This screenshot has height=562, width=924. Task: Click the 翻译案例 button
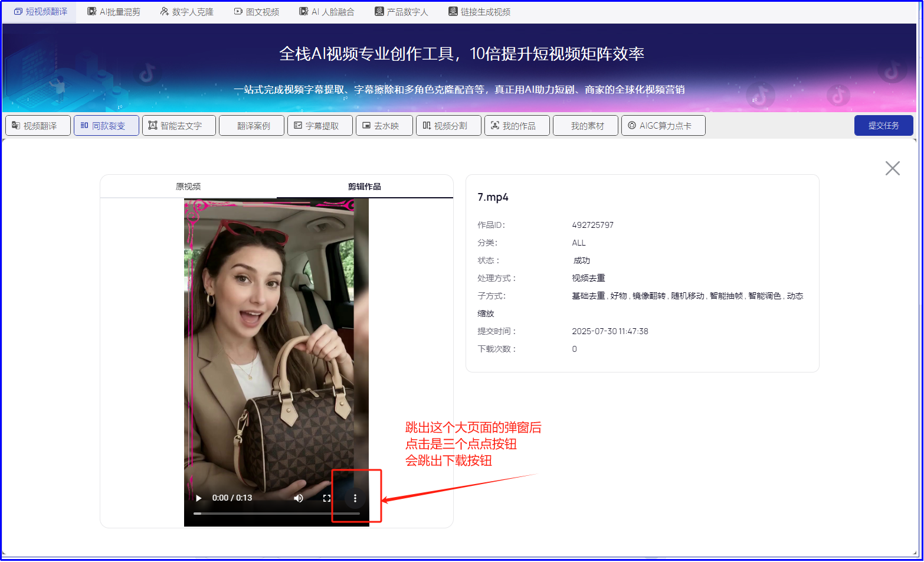coord(252,126)
